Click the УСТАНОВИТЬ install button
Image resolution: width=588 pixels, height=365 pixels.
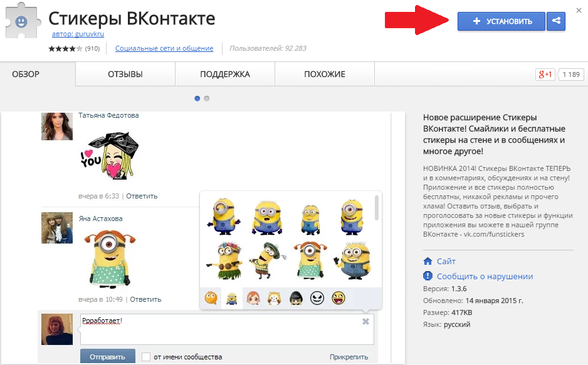point(501,21)
